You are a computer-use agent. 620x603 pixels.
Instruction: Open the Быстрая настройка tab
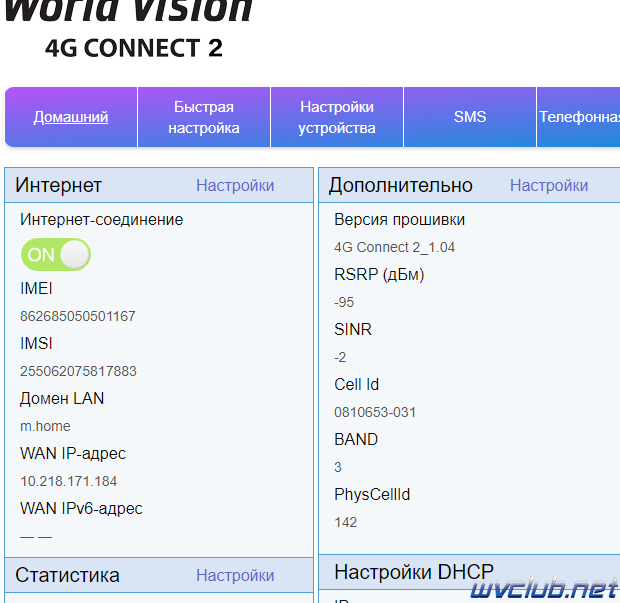coord(204,117)
